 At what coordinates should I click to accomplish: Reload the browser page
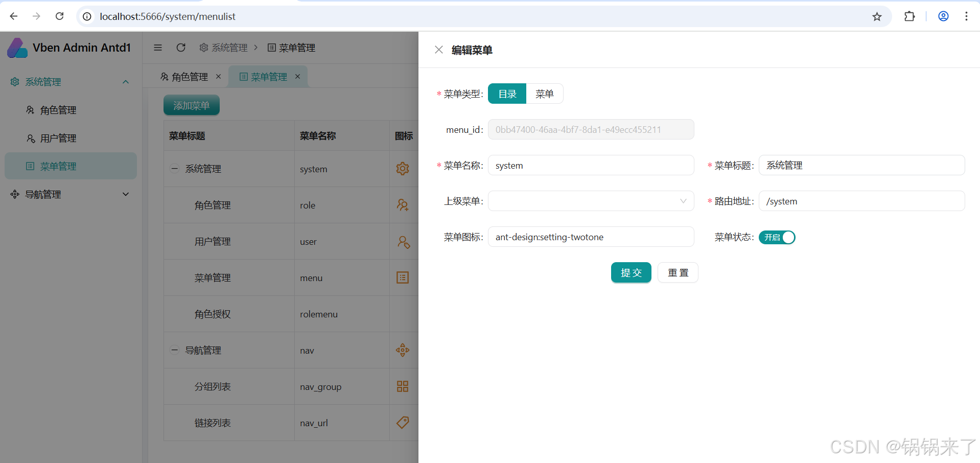(x=60, y=16)
